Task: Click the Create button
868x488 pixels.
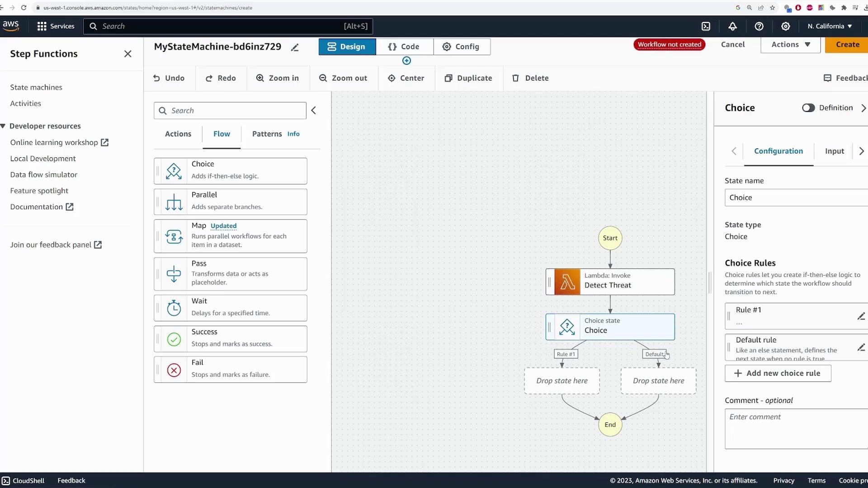Action: [847, 45]
